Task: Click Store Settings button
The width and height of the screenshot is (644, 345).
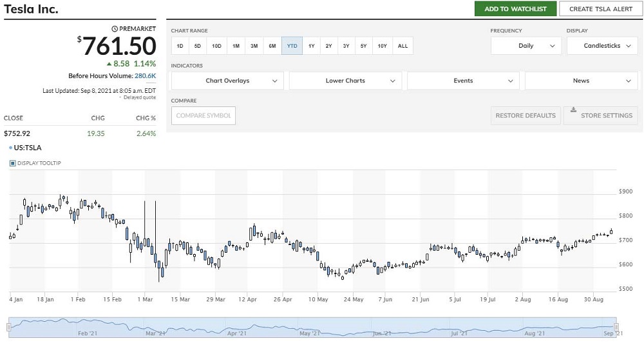Action: [x=600, y=115]
